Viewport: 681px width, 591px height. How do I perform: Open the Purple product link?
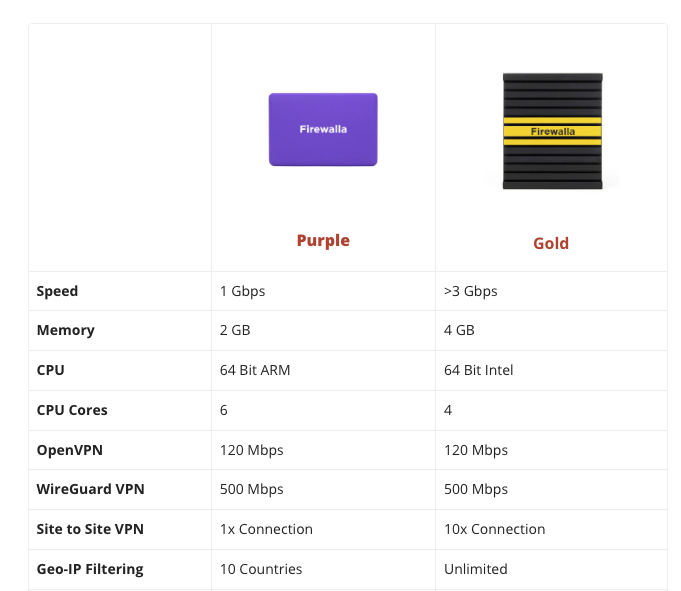click(x=323, y=240)
